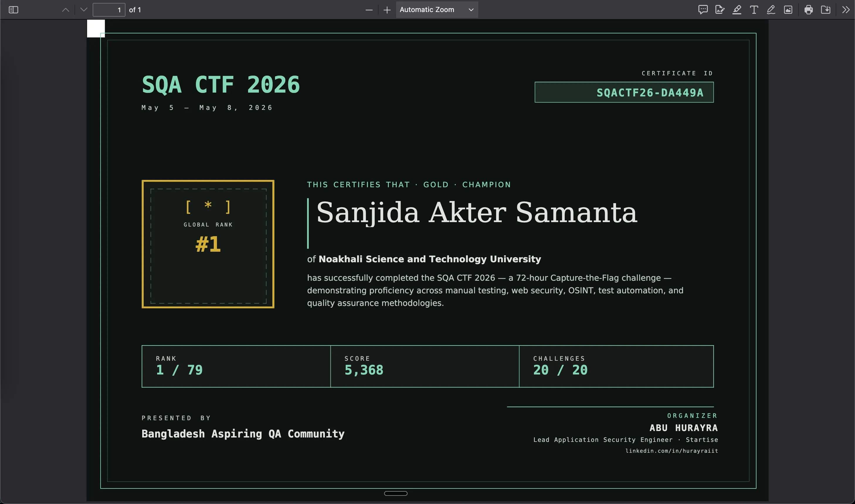Screen dimensions: 855x504
Task: Click the challenges value 20 / 20
Action: click(560, 370)
